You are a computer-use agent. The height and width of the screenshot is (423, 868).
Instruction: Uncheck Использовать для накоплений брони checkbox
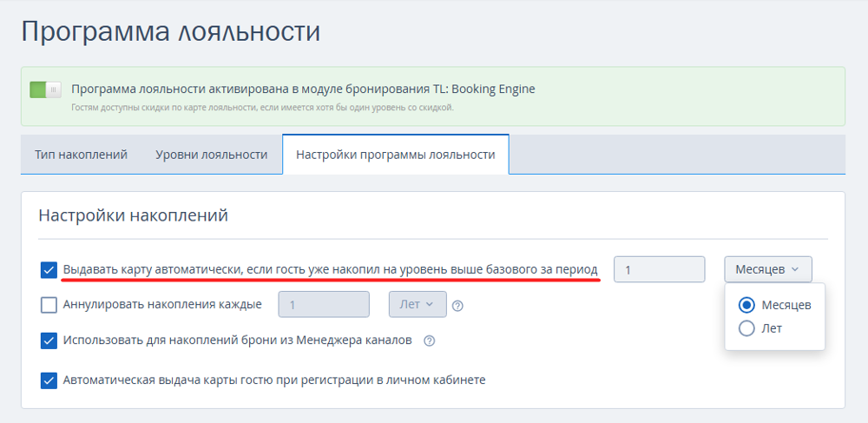[x=49, y=340]
